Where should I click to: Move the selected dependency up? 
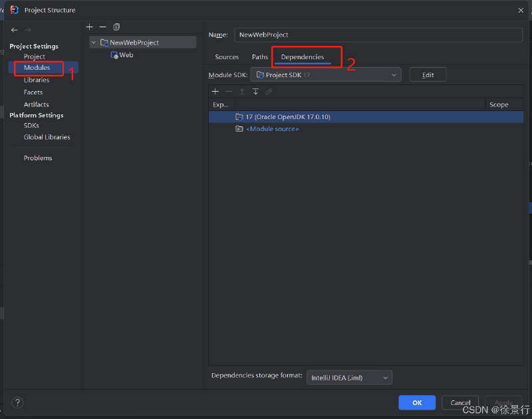[x=242, y=92]
